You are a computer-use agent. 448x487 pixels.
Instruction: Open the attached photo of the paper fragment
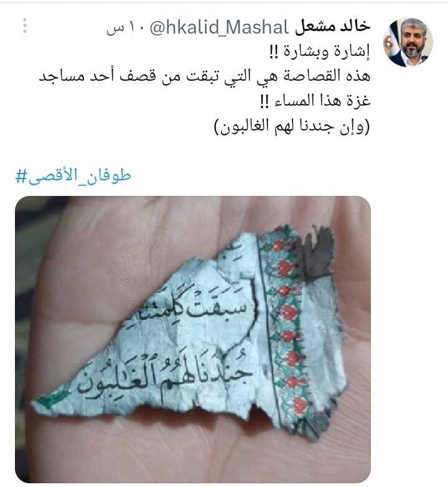193,339
